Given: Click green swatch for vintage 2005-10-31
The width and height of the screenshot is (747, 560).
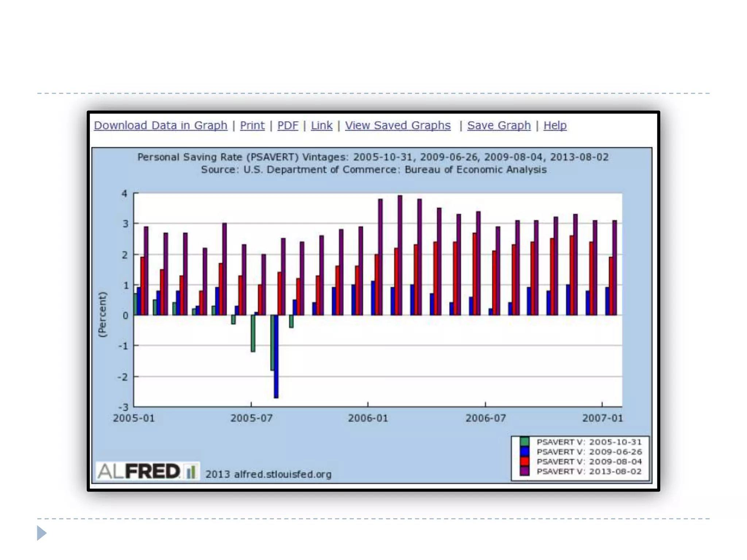Looking at the screenshot, I should pos(524,442).
